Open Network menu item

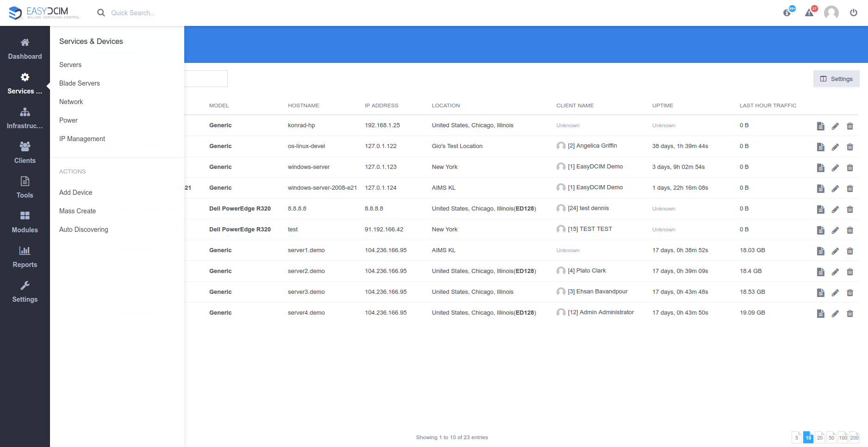click(71, 102)
